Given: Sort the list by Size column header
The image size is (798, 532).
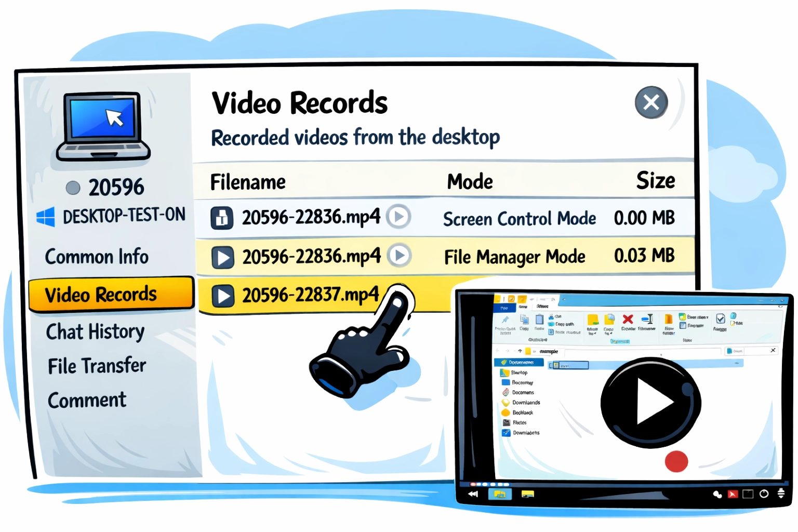Looking at the screenshot, I should click(x=655, y=181).
